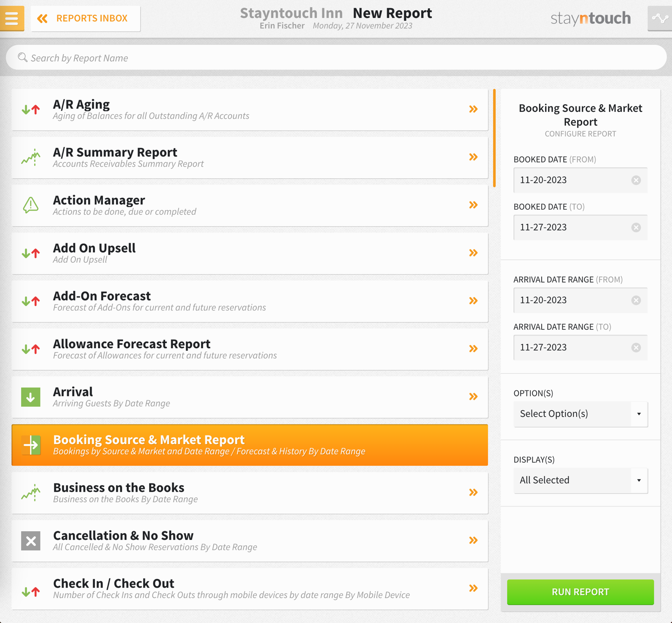
Task: Click the Action Manager warning triangle icon
Action: point(31,205)
